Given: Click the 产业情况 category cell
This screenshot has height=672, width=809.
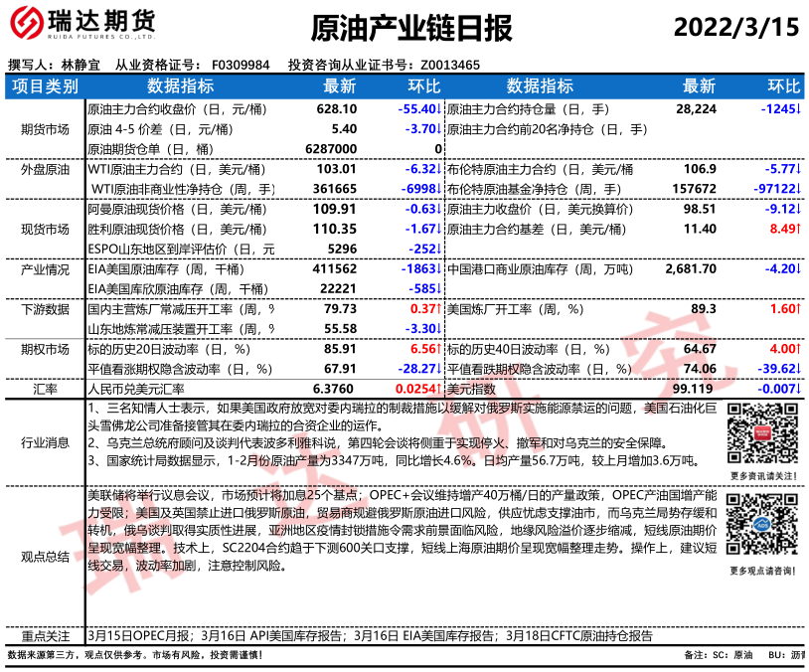Looking at the screenshot, I should pos(45,269).
